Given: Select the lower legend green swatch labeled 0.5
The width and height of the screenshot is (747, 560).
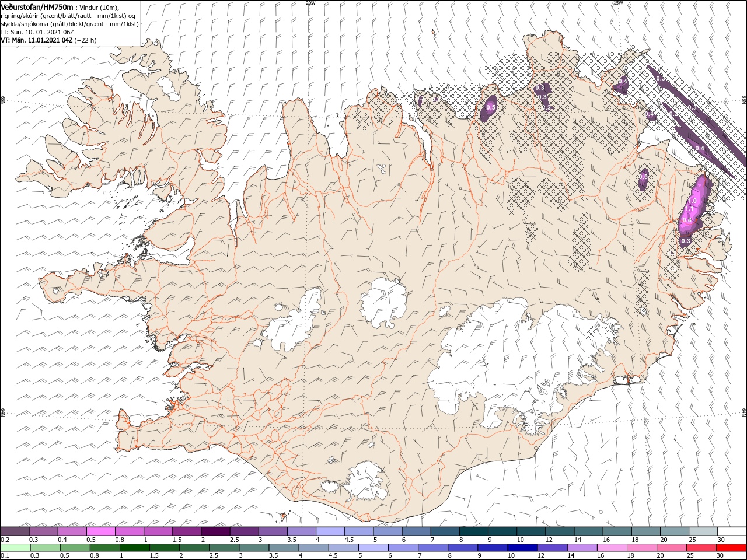Looking at the screenshot, I should 75,548.
